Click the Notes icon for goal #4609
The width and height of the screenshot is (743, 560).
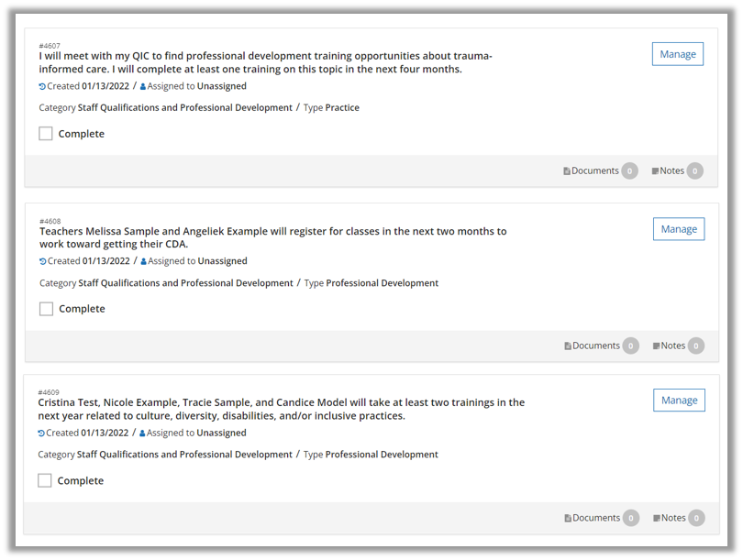click(656, 519)
